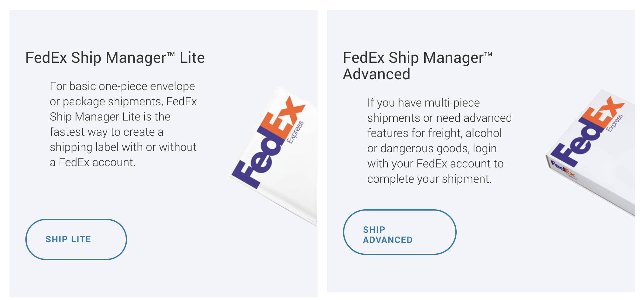Click the Lite description paragraph about one-piece shipments
Screen dimensions: 644x300
coord(123,124)
